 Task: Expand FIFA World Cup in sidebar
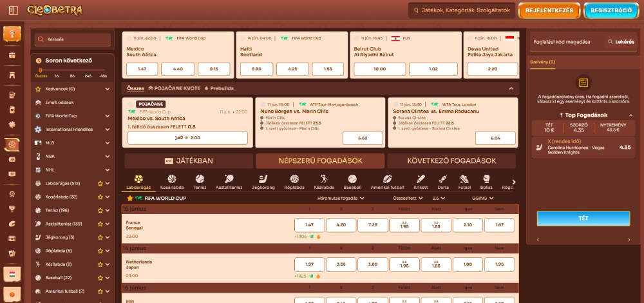point(108,116)
